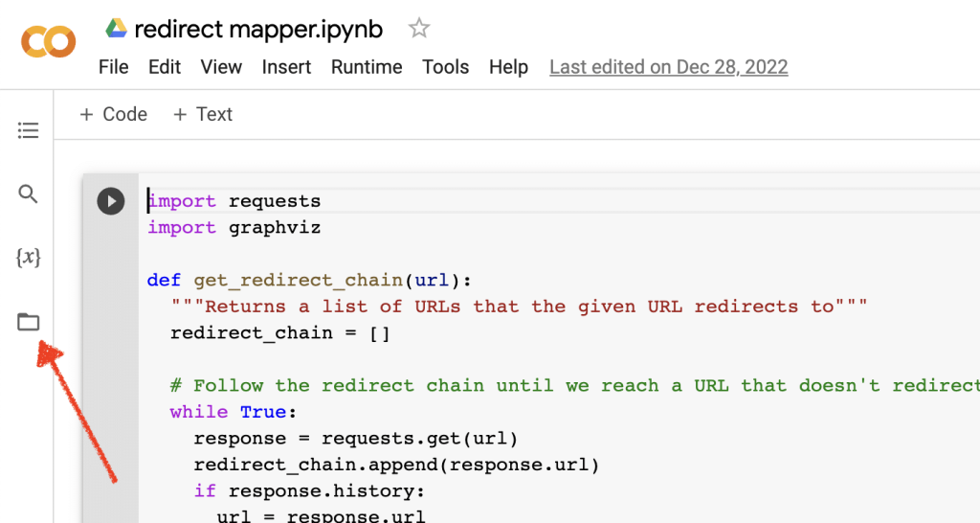Open the Files folder panel in sidebar
This screenshot has width=980, height=523.
(29, 322)
